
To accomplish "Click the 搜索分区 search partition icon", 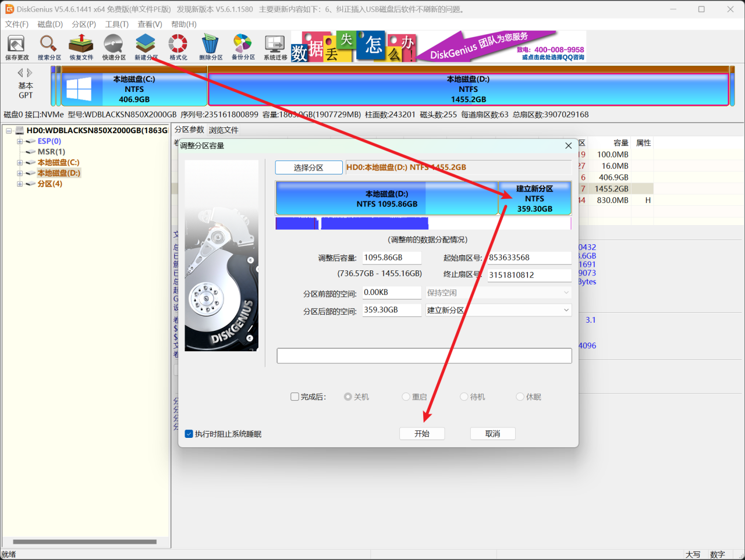I will tap(49, 47).
